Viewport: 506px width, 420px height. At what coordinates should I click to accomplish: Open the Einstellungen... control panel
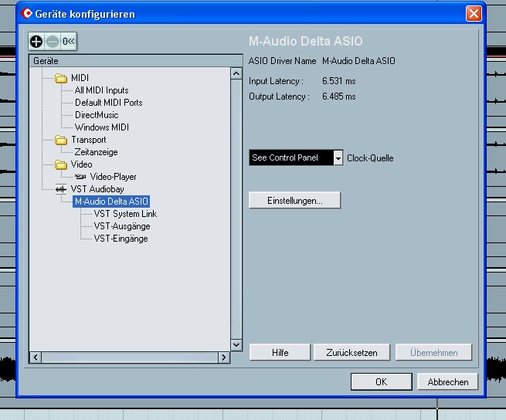[294, 200]
